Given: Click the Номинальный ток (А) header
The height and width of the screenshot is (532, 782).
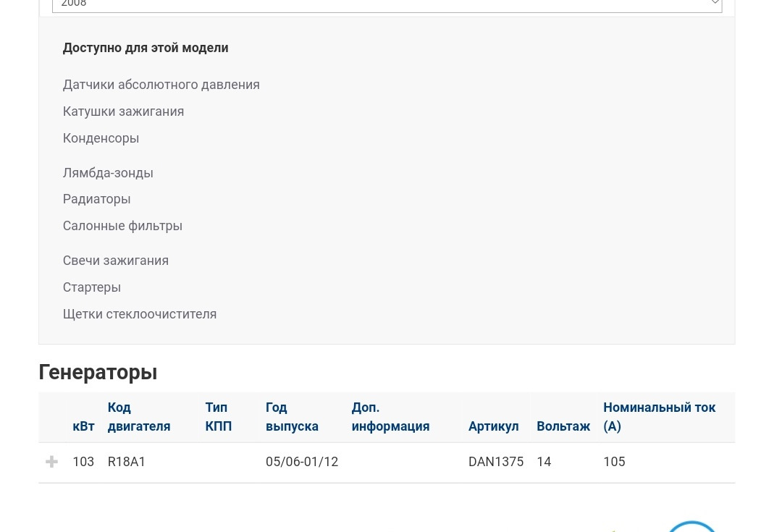Looking at the screenshot, I should (660, 417).
